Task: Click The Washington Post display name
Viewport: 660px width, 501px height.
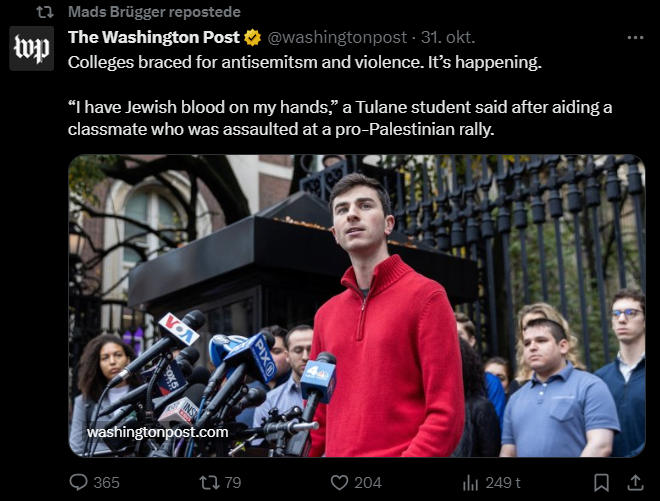Action: tap(154, 38)
